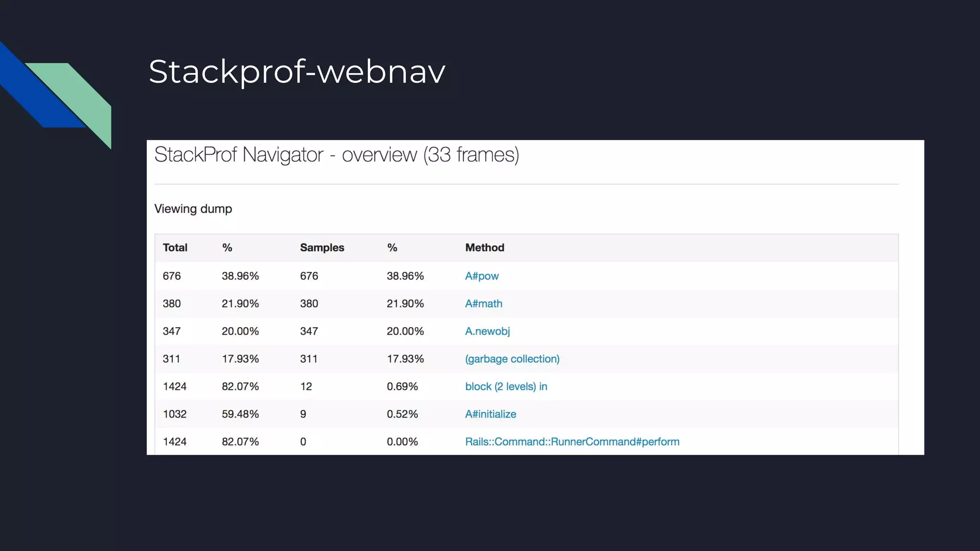Open the 'block (2 levels) in' link
Image resolution: width=980 pixels, height=551 pixels.
[506, 386]
